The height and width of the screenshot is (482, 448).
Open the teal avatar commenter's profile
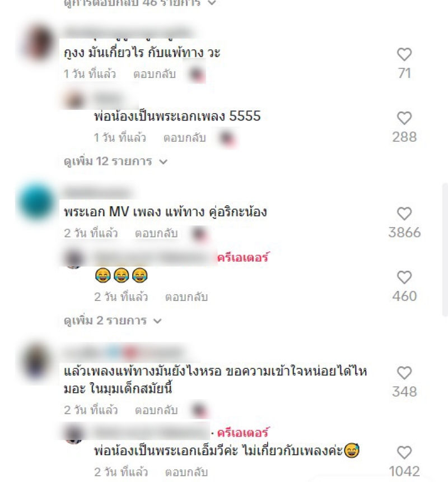[x=37, y=202]
